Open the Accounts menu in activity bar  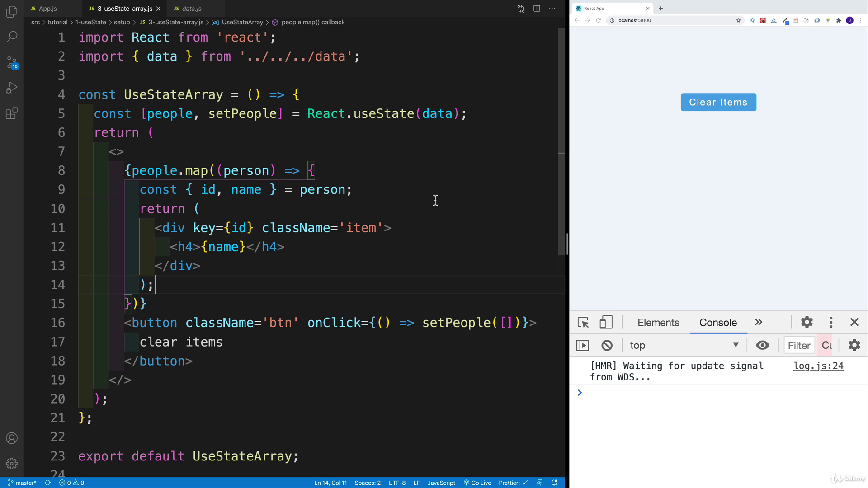pyautogui.click(x=12, y=438)
